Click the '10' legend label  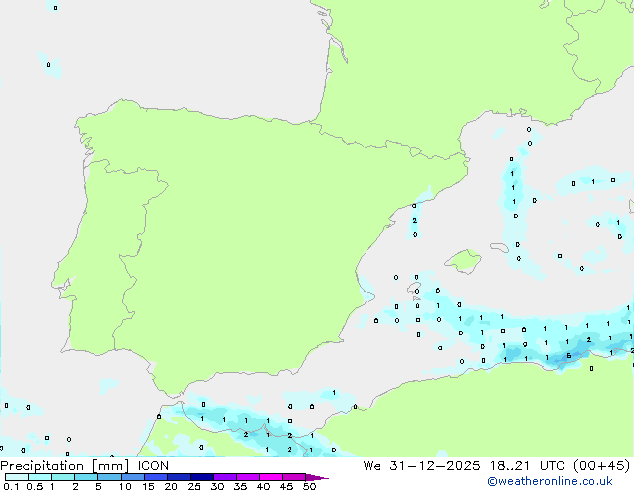click(125, 486)
